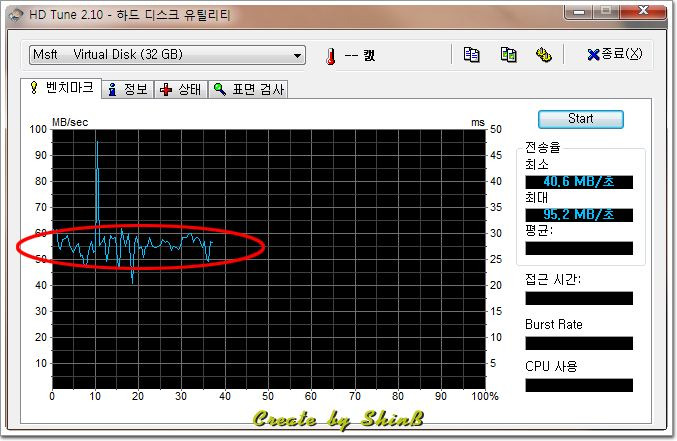Click the empty Burst Rate field
Image resolution: width=677 pixels, height=441 pixels.
coord(579,343)
